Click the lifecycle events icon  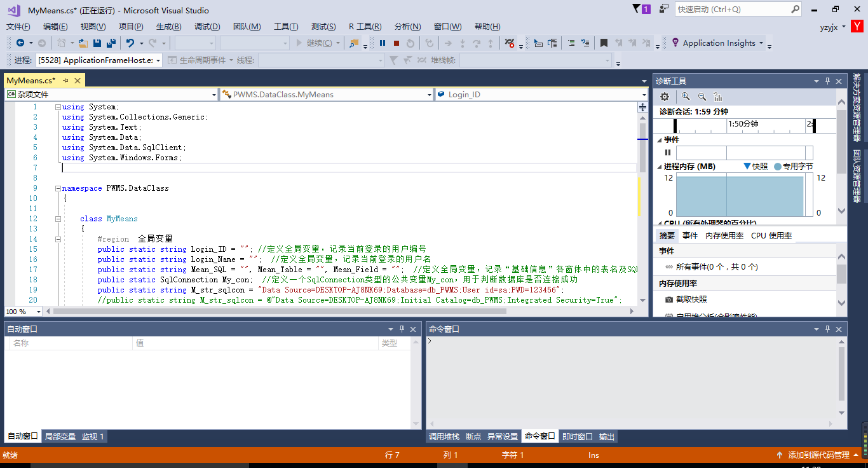172,60
